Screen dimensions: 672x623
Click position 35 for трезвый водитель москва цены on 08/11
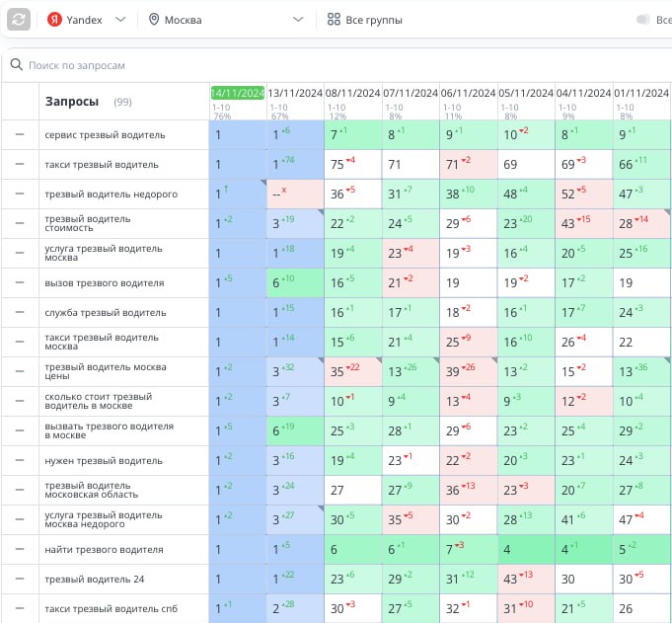click(352, 371)
